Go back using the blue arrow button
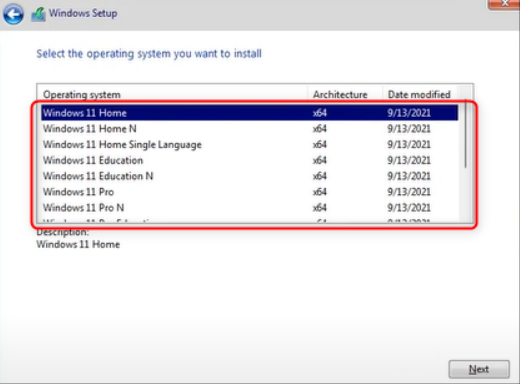Image resolution: width=520 pixels, height=384 pixels. point(13,14)
